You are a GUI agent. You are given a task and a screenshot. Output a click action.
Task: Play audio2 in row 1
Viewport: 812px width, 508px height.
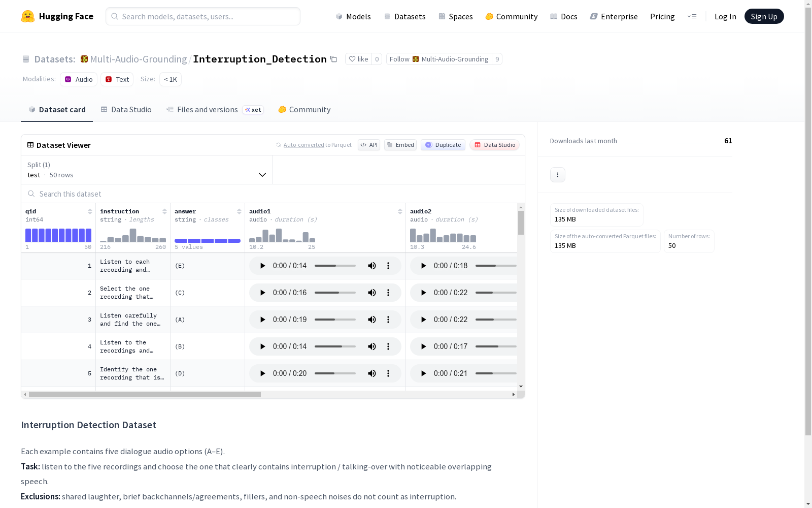423,266
